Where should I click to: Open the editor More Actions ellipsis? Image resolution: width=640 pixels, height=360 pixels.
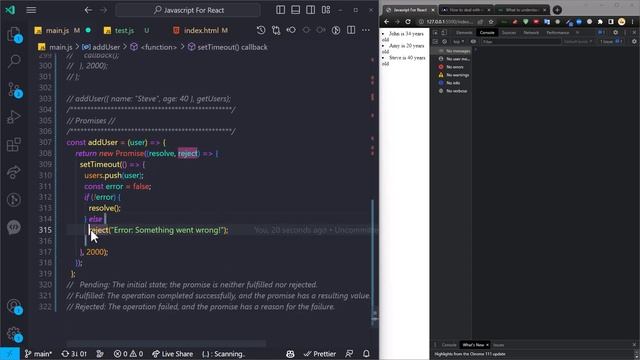tap(366, 30)
